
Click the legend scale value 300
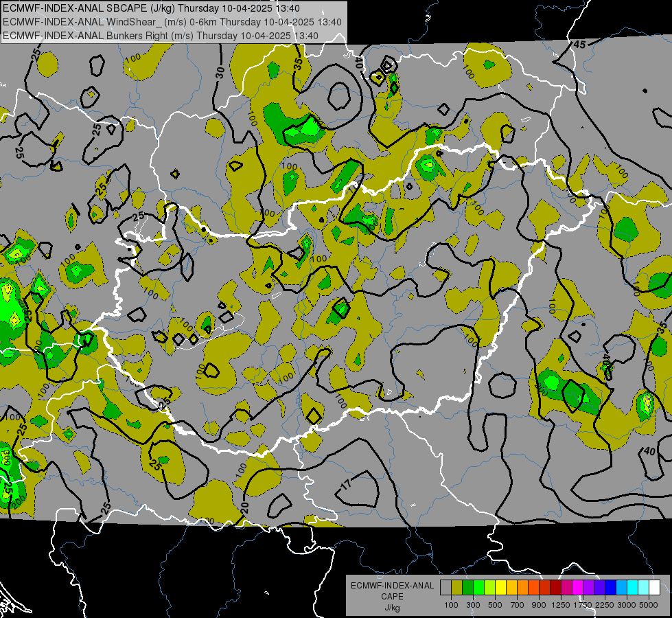pos(473,606)
